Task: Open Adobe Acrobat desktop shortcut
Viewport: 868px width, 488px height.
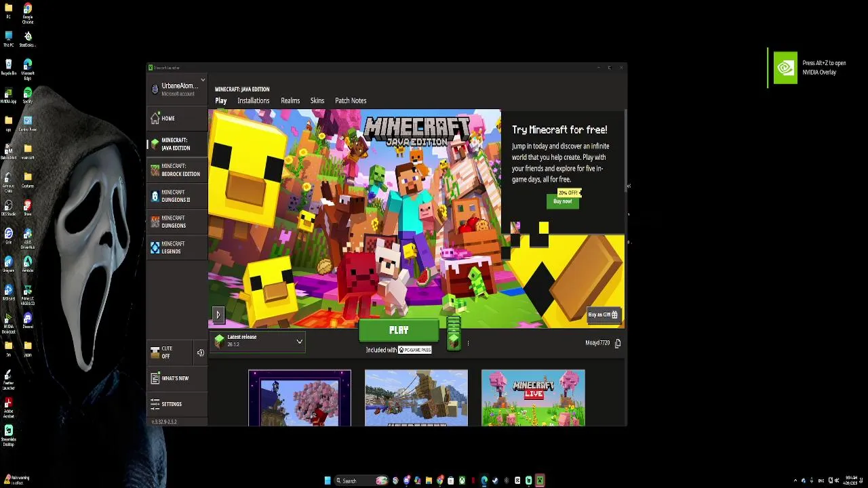Action: point(8,409)
